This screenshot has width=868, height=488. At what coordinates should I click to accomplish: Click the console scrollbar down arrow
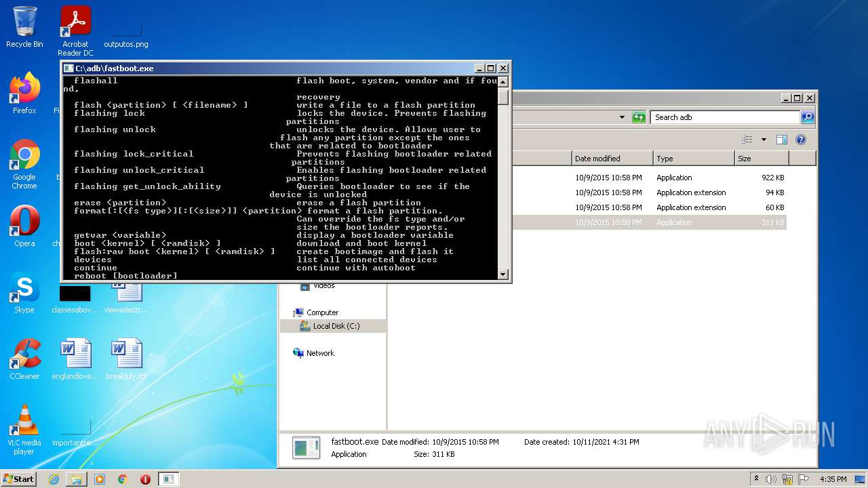tap(503, 274)
